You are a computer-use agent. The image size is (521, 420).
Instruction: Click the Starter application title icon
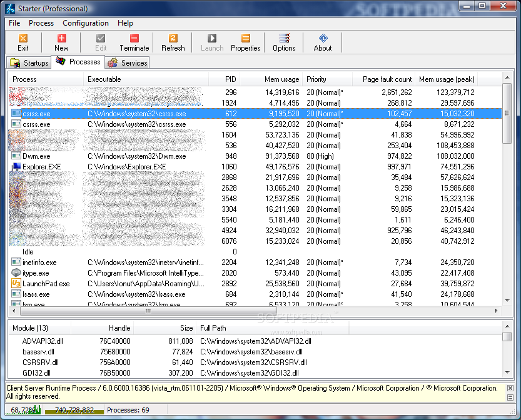pyautogui.click(x=11, y=8)
